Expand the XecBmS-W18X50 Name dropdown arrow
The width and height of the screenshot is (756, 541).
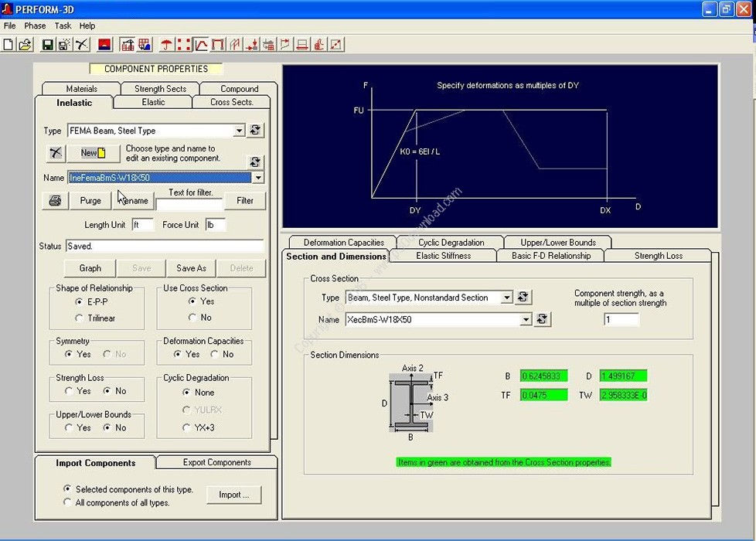point(526,319)
